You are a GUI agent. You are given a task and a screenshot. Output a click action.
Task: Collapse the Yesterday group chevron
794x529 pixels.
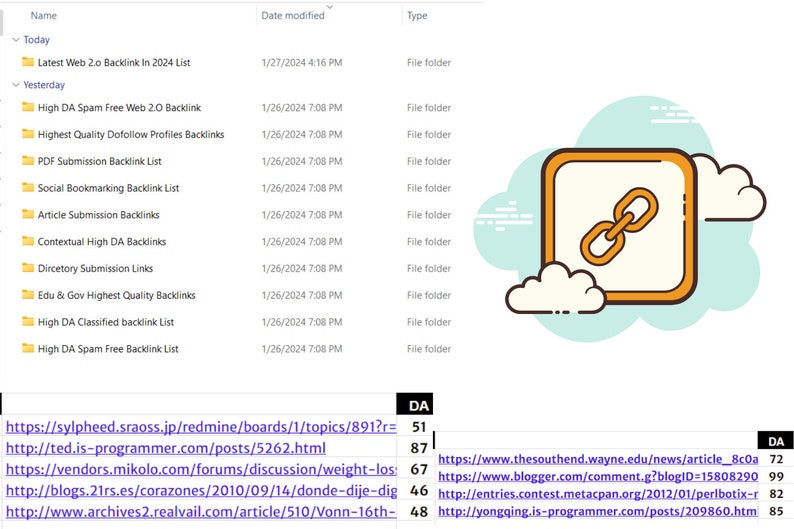point(15,85)
